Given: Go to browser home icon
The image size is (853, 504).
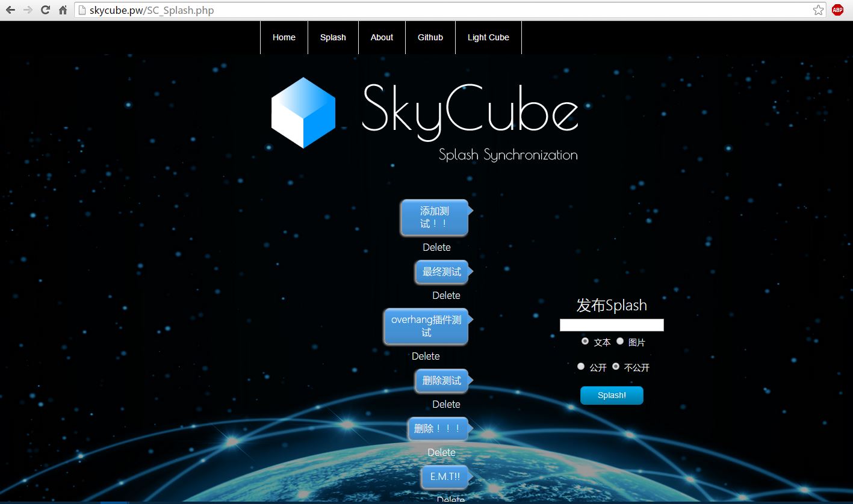Looking at the screenshot, I should coord(63,10).
